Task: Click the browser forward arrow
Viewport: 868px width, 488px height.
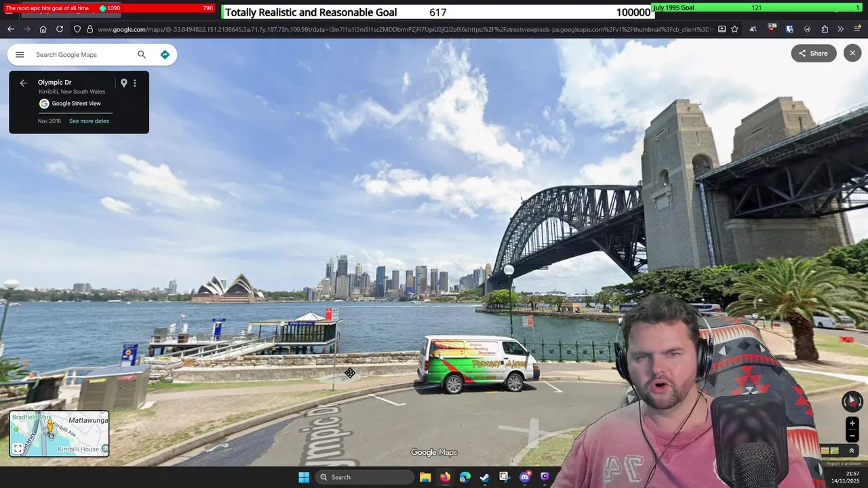Action: [27, 29]
